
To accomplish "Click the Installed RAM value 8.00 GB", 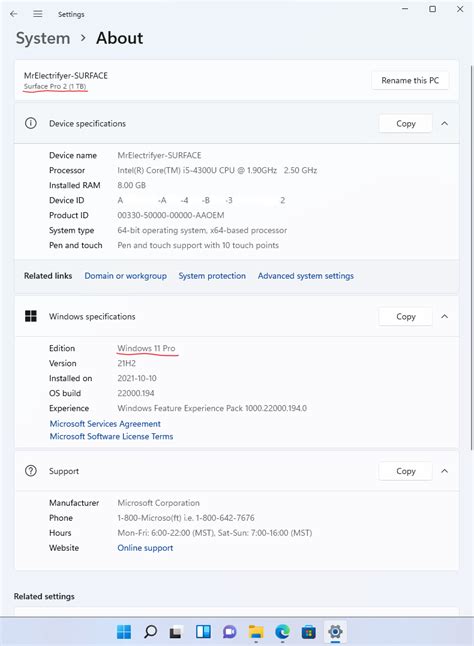I will coord(131,185).
